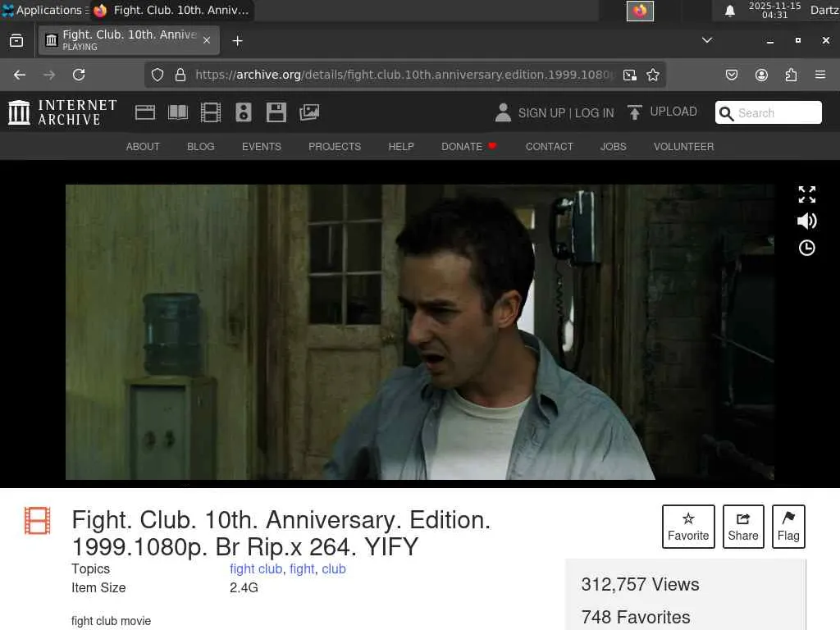
Task: View site security lock info
Action: (180, 75)
